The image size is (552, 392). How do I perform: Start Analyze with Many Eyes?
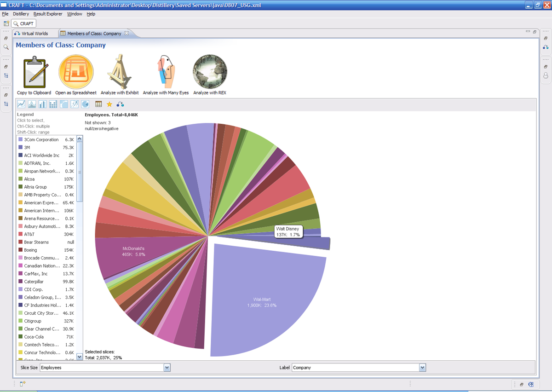click(x=166, y=71)
